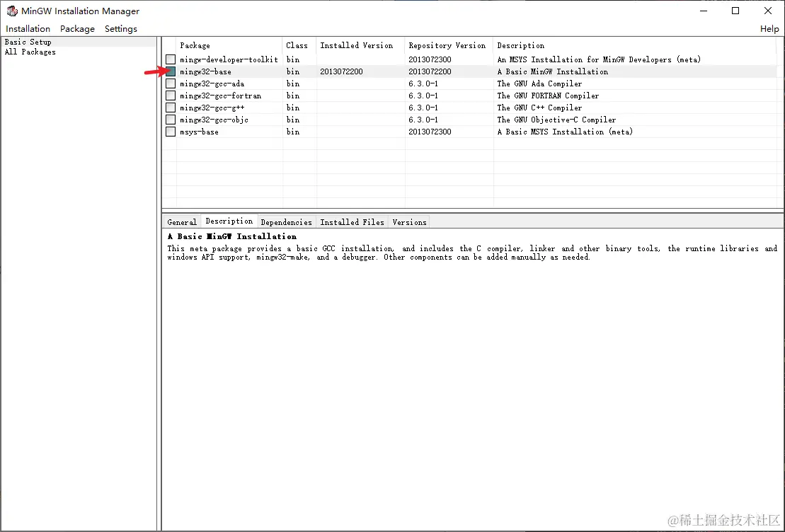Click installed version 2013072200 of mingw32-base
Viewport: 785px width, 532px height.
[x=341, y=71]
